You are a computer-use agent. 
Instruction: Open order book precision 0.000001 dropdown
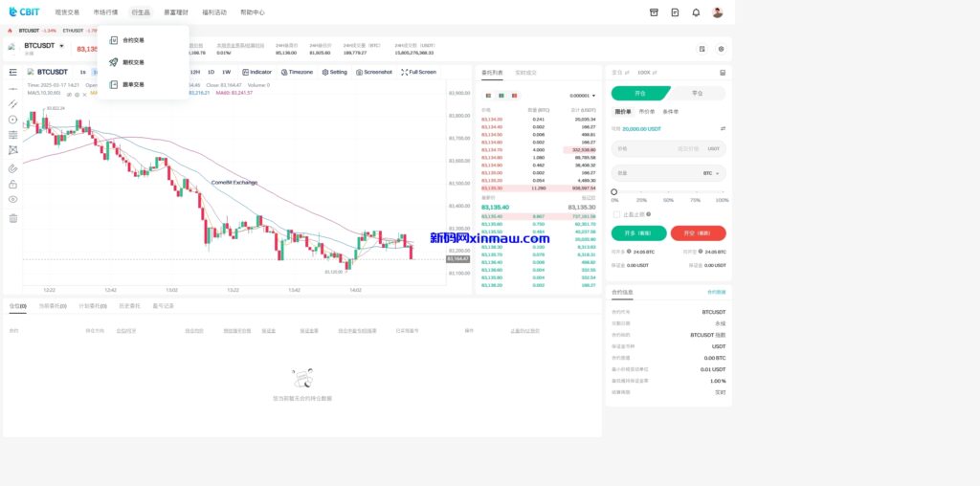click(x=582, y=96)
